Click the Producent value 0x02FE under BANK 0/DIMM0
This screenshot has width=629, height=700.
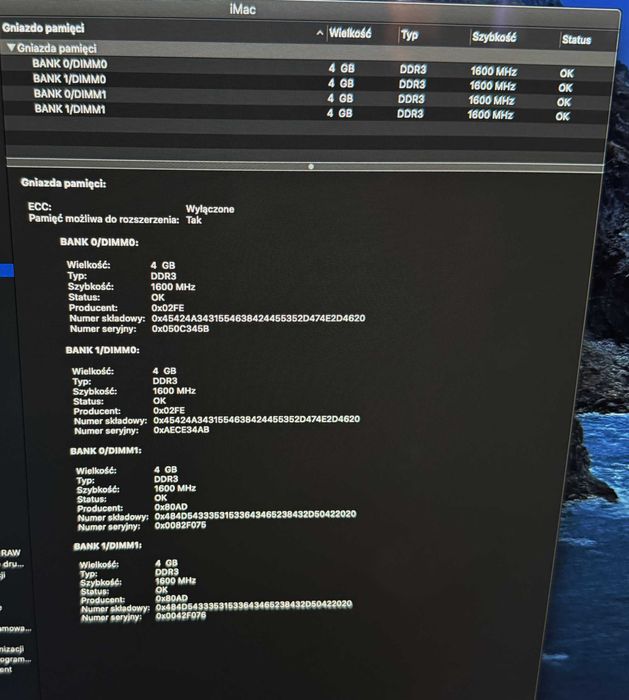(167, 308)
